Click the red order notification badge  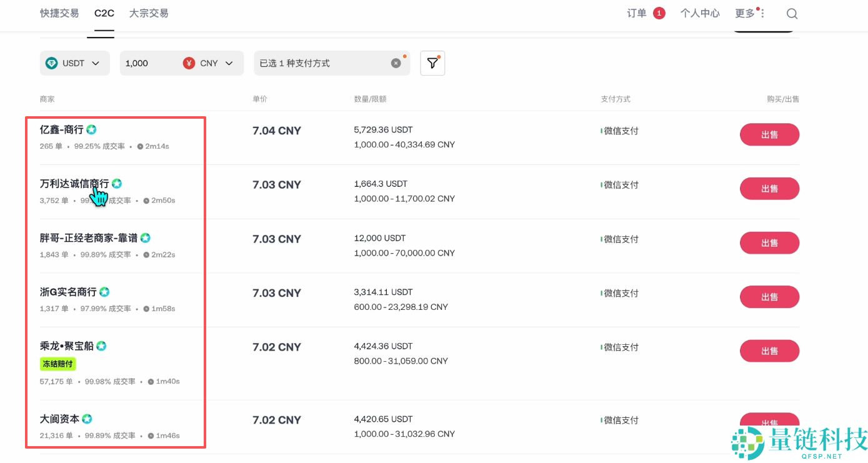tap(659, 13)
